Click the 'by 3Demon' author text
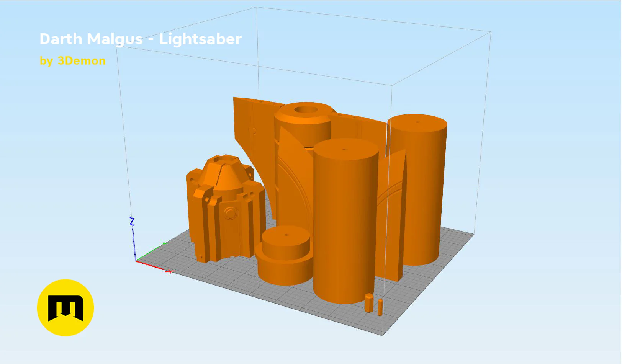 pos(72,60)
